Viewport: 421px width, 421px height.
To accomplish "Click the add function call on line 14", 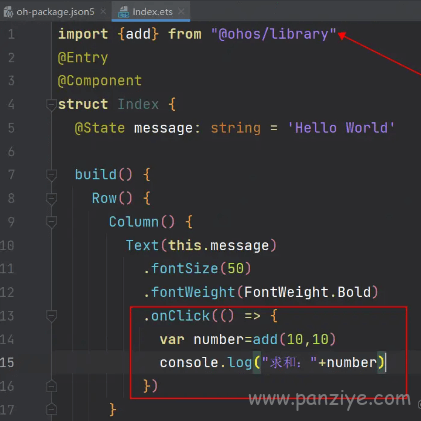I will coord(265,340).
